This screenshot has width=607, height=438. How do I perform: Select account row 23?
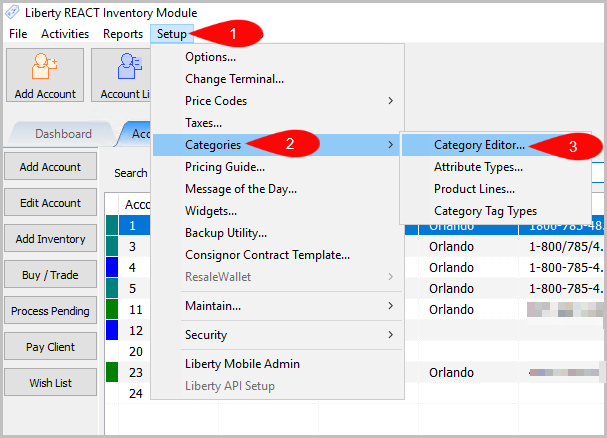point(134,373)
